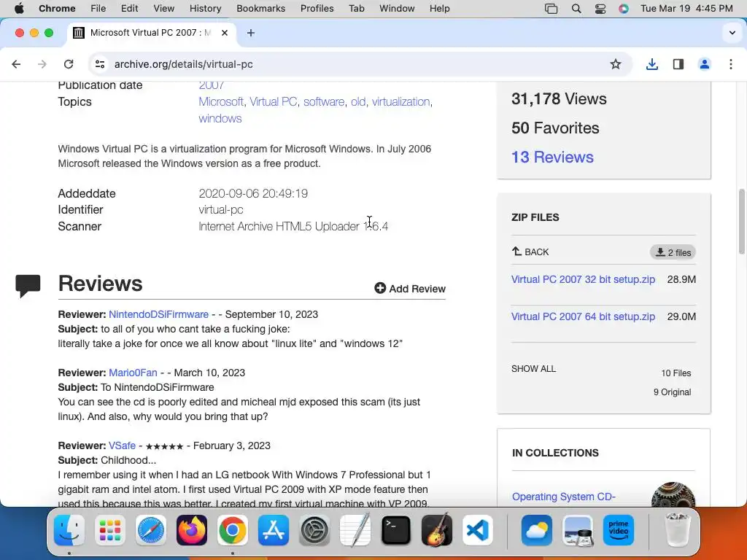Open the Tab menu
The image size is (747, 560).
pyautogui.click(x=356, y=9)
